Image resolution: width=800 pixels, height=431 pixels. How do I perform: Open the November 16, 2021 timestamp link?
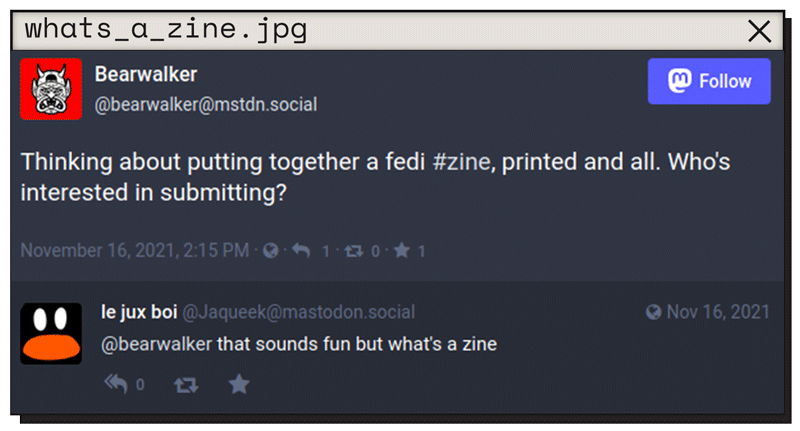135,250
